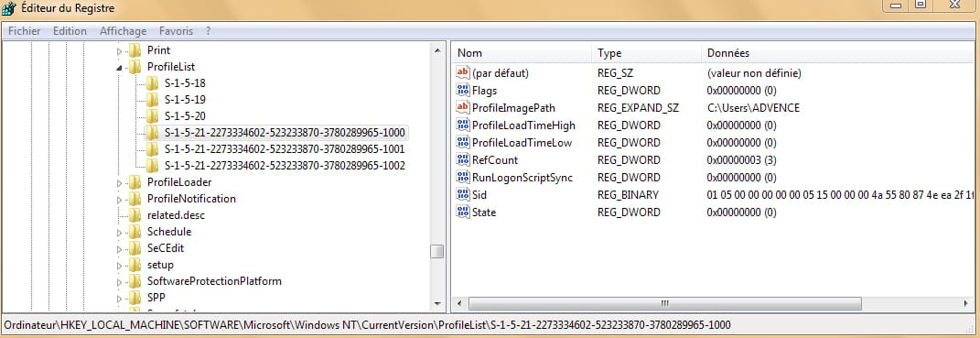This screenshot has width=980, height=338.
Task: Click the folder icon of the SID ending -1001
Action: pos(153,149)
